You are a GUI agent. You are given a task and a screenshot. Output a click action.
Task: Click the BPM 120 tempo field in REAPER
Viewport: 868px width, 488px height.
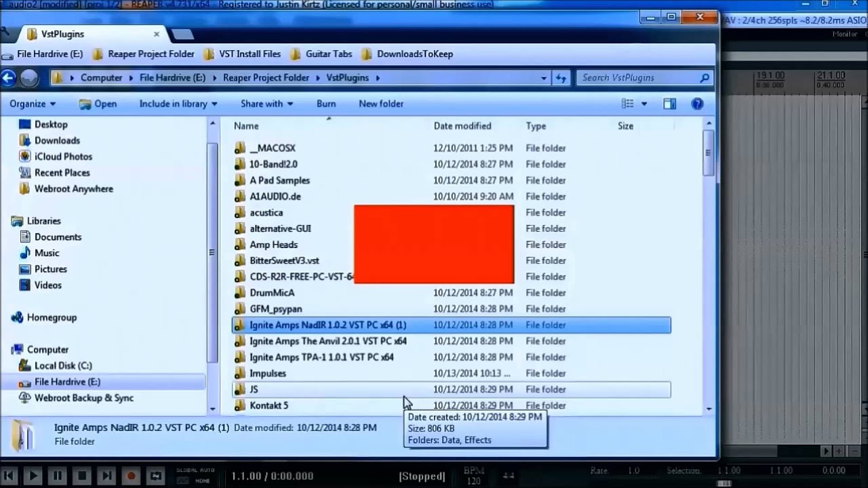473,476
